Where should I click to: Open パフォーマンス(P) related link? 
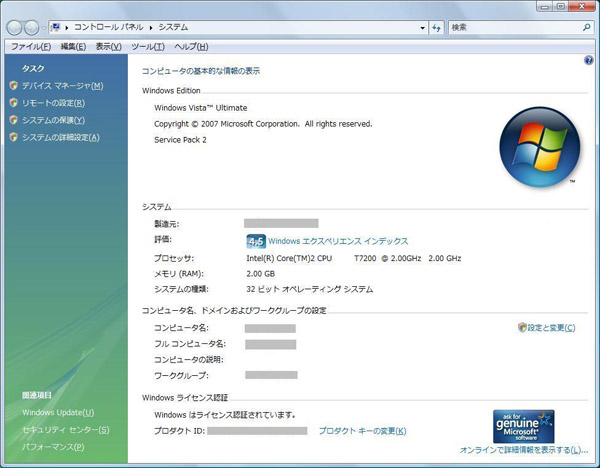click(53, 447)
